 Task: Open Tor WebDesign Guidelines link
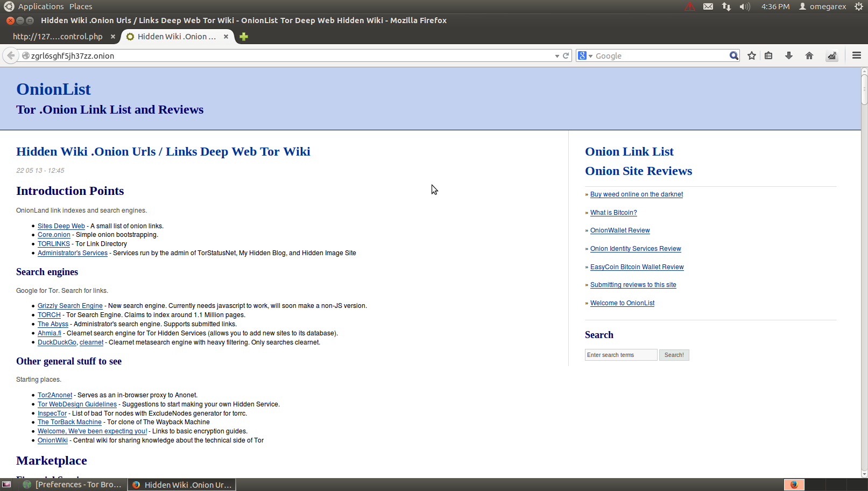[x=77, y=404]
